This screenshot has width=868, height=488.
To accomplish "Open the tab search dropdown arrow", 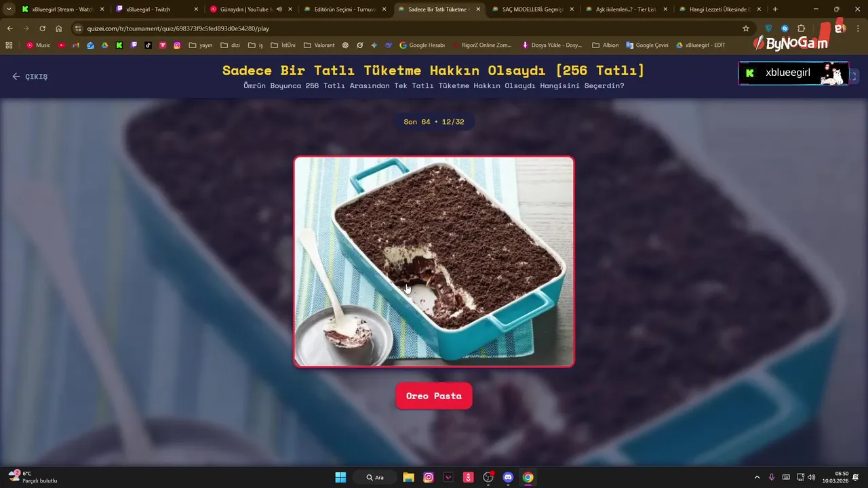I will coord(9,9).
